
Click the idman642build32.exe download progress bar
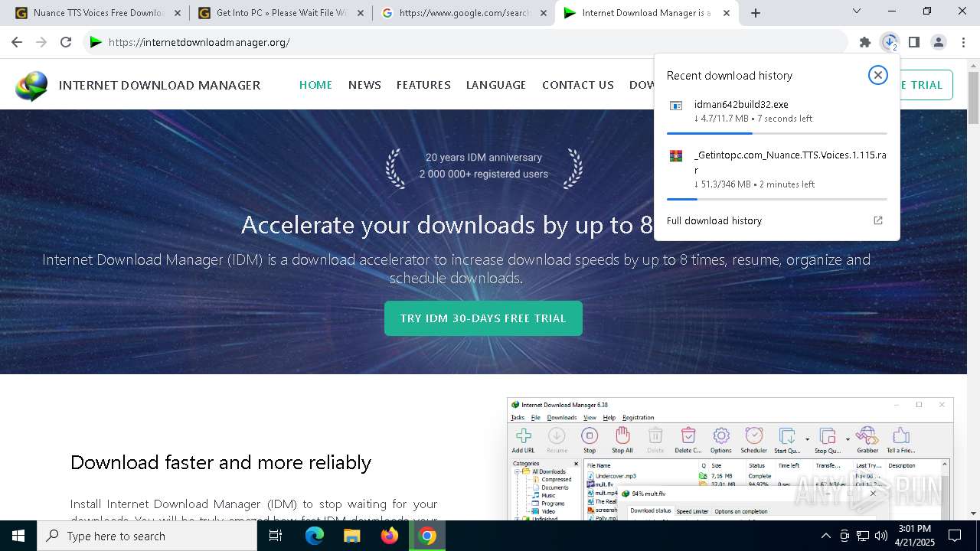click(x=777, y=133)
